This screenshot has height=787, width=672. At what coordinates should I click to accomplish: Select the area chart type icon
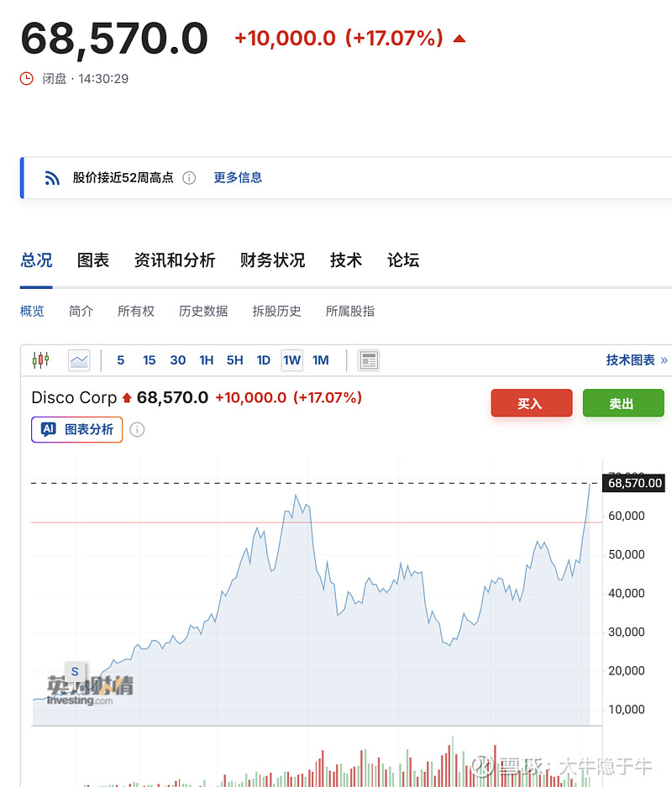coord(79,360)
